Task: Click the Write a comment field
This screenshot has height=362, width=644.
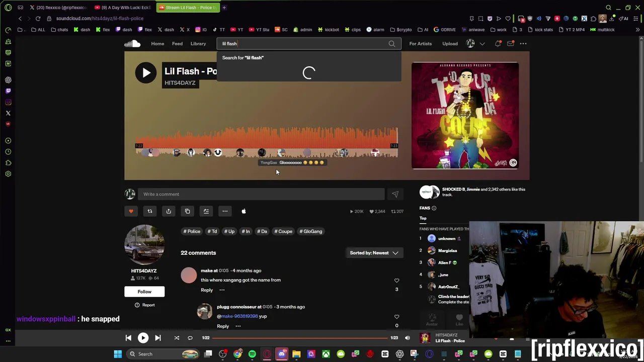Action: [x=261, y=194]
